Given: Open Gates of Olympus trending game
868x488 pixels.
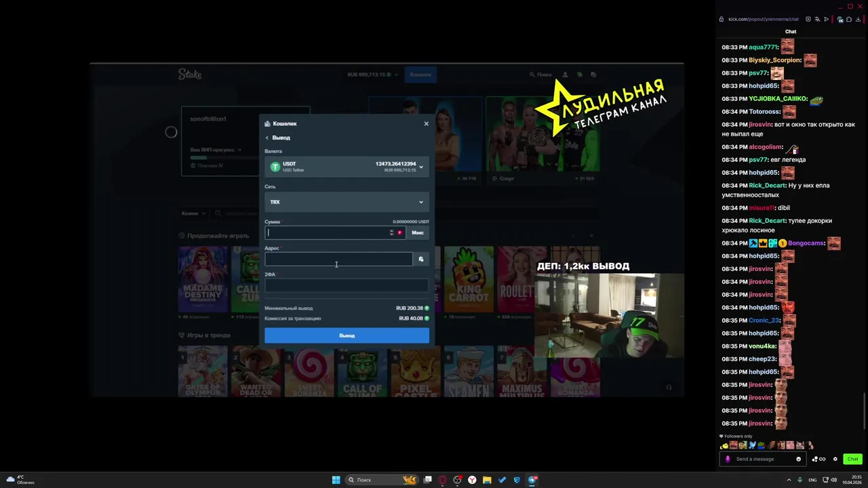Looking at the screenshot, I should [203, 371].
